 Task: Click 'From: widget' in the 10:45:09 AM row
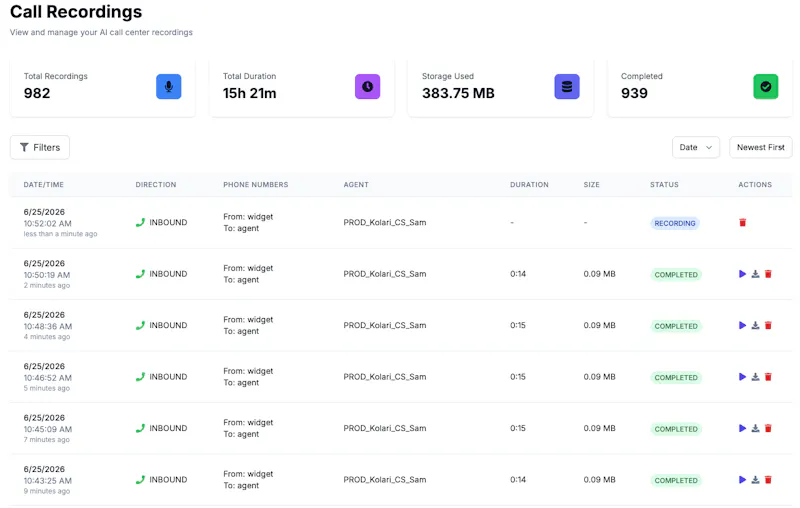tap(248, 422)
